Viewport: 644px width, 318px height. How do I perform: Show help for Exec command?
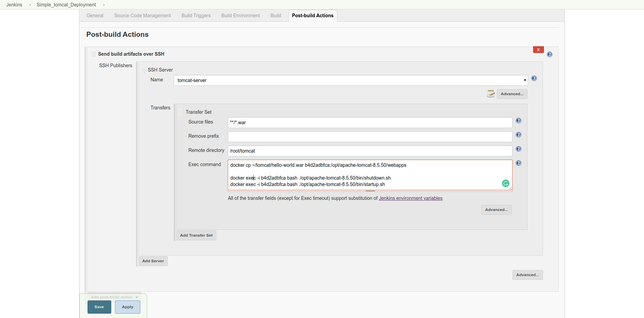(x=518, y=163)
